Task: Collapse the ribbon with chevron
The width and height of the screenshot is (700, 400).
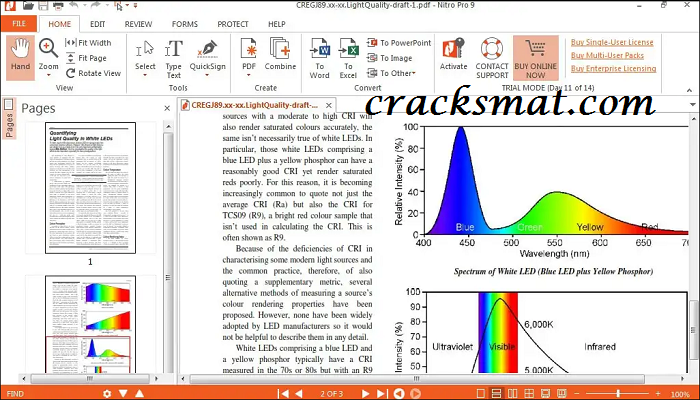Action: (690, 90)
